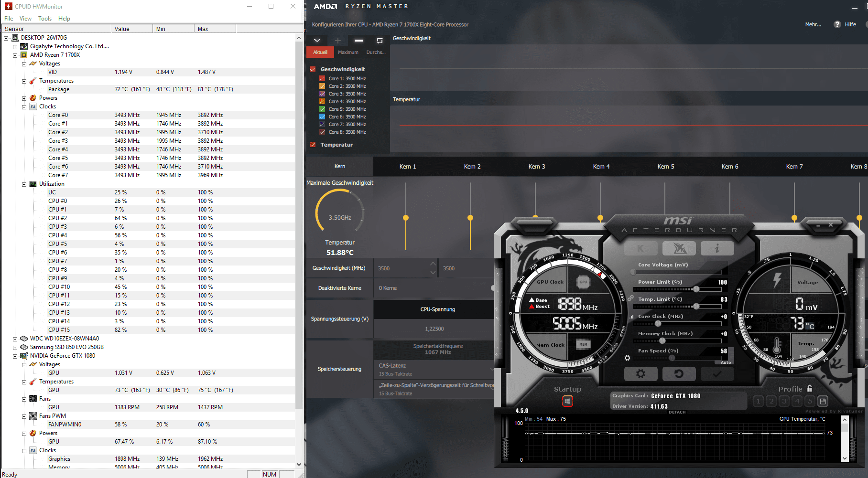Click Afterburner GPU chip icon in gauge
Screen dimensions: 868x478
tap(583, 282)
